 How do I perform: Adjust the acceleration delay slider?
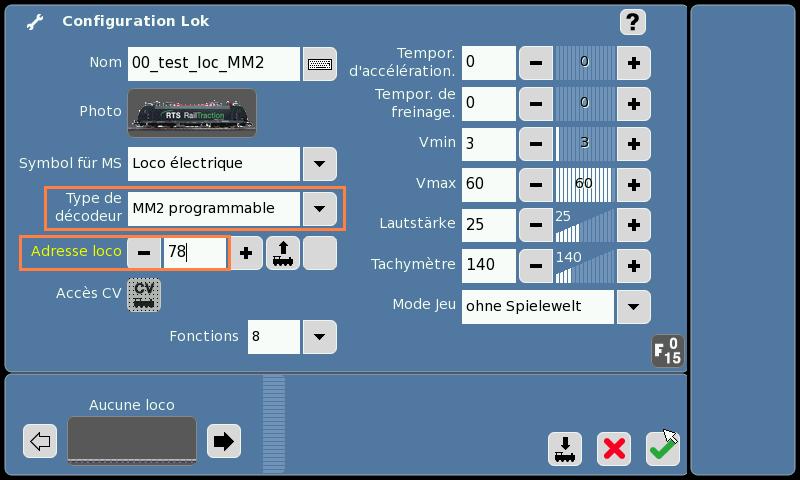(585, 63)
